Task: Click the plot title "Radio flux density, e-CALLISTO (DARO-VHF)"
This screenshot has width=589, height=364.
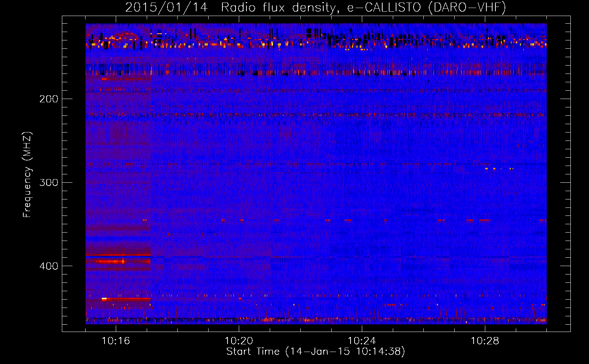Action: coord(363,7)
